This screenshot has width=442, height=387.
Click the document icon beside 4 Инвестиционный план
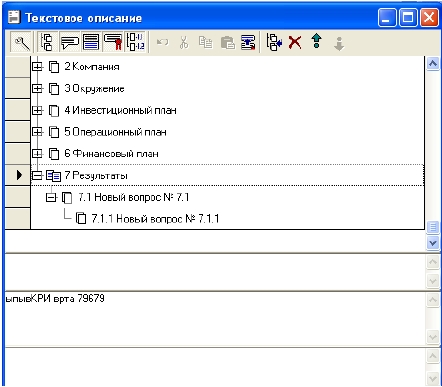54,110
